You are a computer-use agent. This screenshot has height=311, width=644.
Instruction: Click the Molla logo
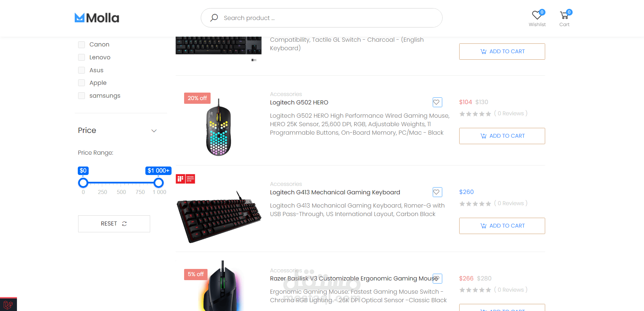click(x=97, y=18)
